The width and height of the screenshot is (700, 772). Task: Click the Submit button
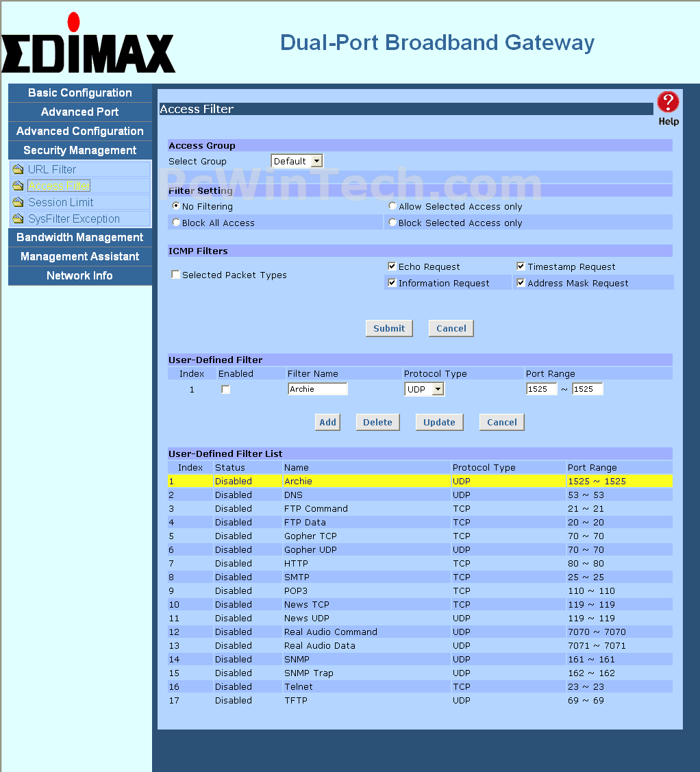389,328
